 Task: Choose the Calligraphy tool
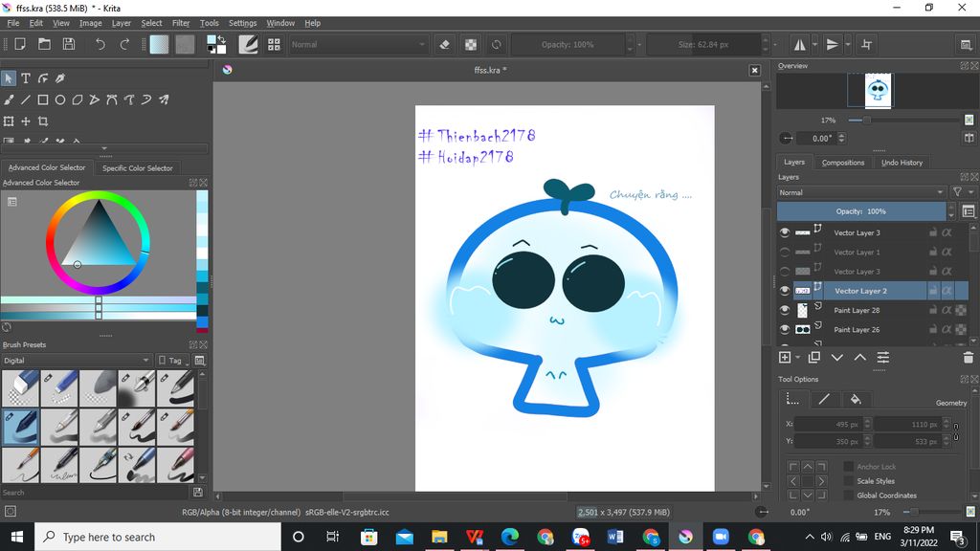(60, 78)
